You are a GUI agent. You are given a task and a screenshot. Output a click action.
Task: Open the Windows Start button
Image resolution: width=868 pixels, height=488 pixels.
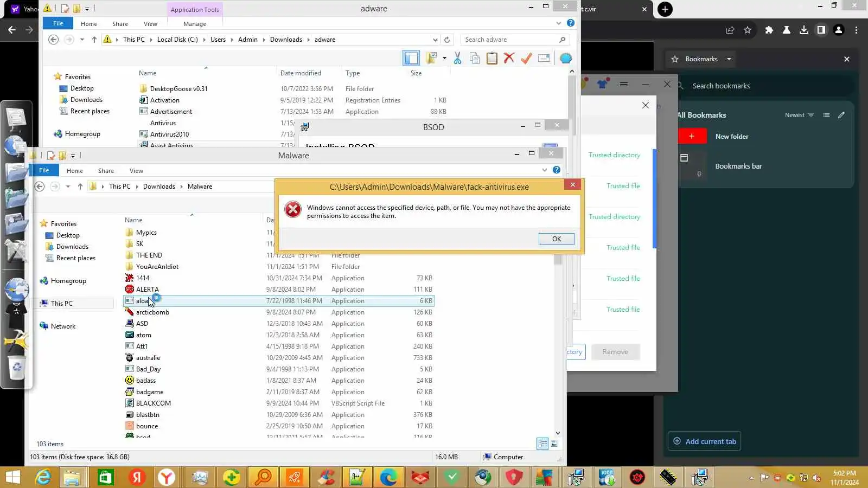[x=13, y=477]
